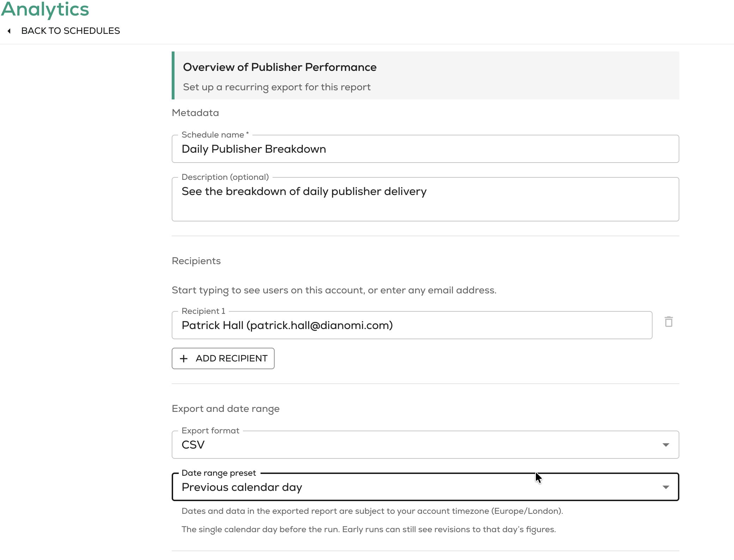Click the Recipients section heading
This screenshot has width=734, height=560.
(x=196, y=261)
